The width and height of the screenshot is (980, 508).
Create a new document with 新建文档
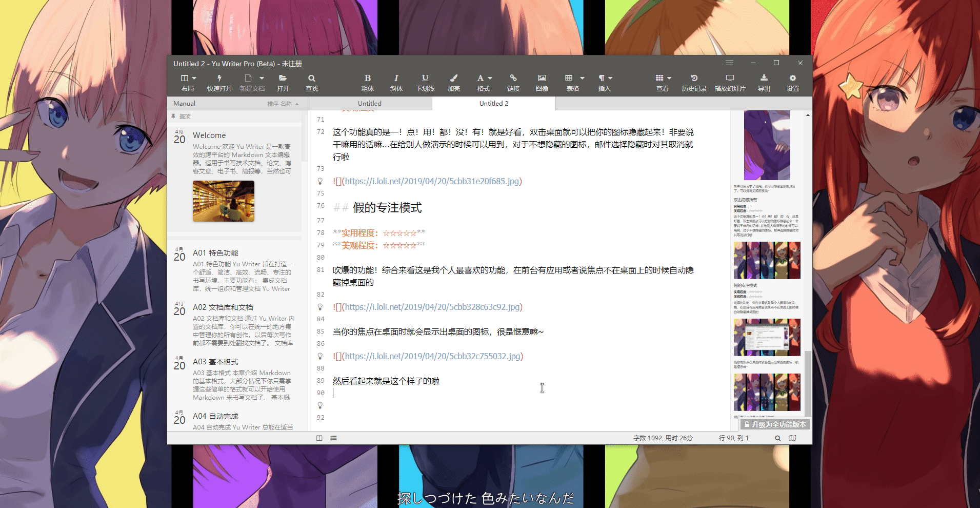[252, 83]
